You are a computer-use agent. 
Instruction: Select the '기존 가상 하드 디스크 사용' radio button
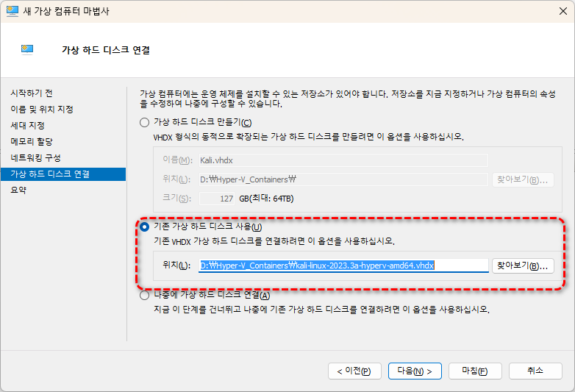144,227
